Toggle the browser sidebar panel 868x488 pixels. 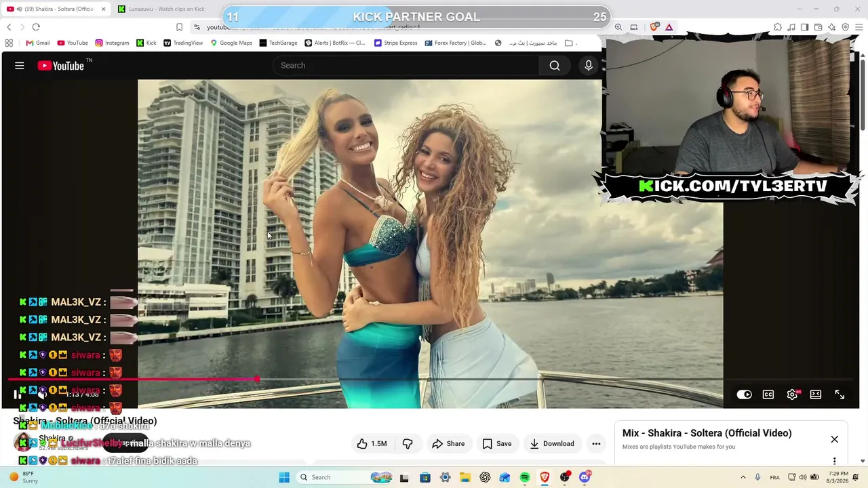pyautogui.click(x=804, y=27)
